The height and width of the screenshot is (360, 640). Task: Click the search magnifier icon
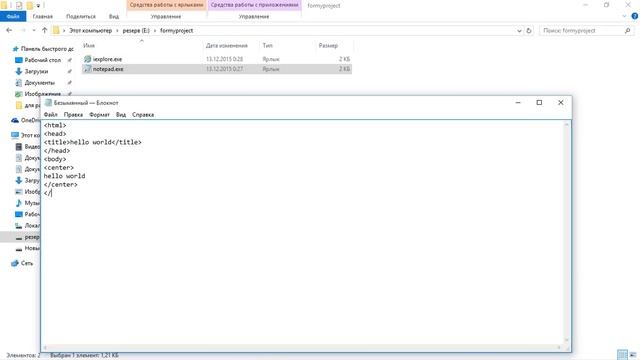tap(628, 31)
